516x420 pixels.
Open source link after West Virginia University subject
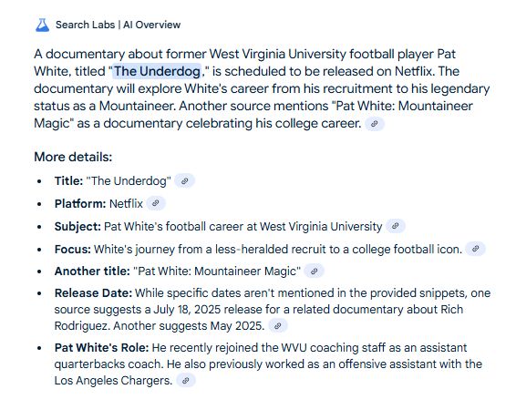point(396,226)
